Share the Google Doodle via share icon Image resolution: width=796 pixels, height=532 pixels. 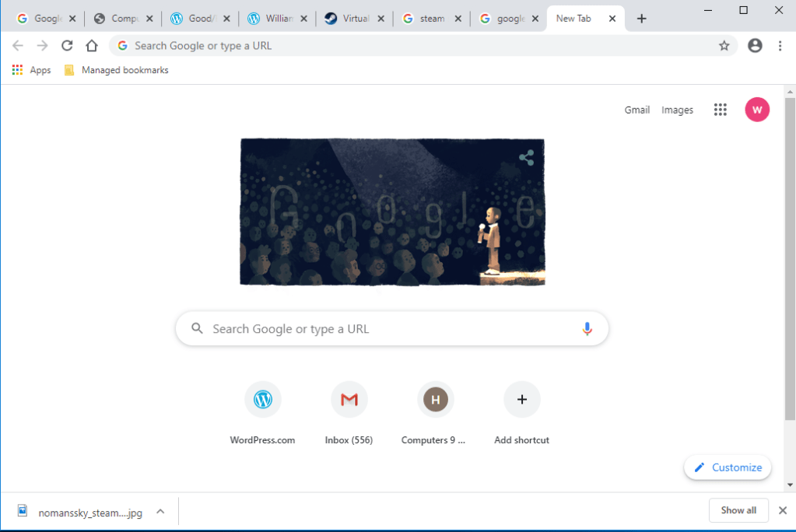[x=526, y=158]
